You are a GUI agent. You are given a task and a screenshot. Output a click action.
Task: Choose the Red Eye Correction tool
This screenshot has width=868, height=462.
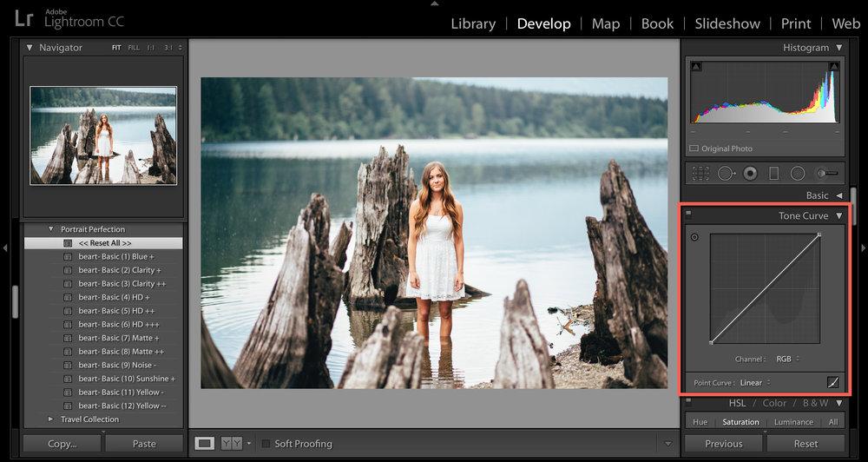[750, 173]
